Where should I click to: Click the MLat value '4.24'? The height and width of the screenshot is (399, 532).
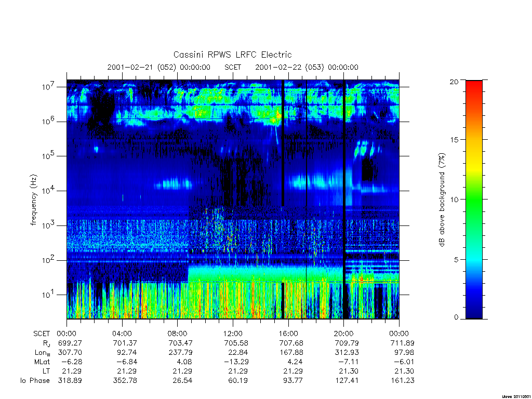click(x=295, y=362)
